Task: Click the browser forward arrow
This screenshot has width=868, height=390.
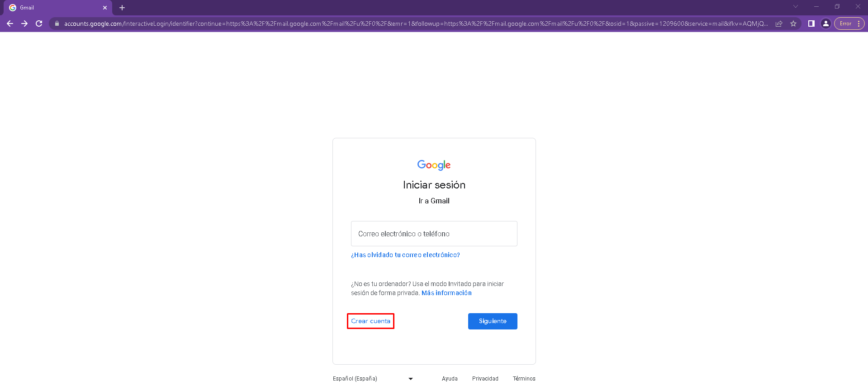Action: (24, 23)
